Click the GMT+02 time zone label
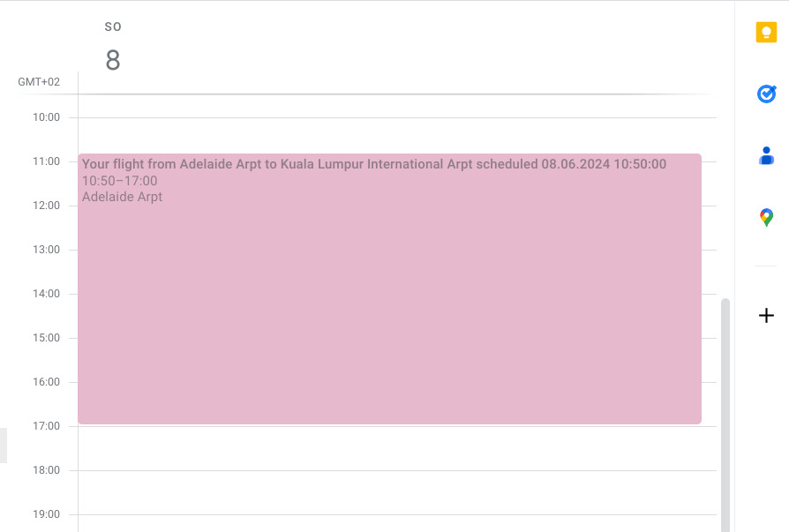Viewport: 789px width, 532px height. point(39,82)
